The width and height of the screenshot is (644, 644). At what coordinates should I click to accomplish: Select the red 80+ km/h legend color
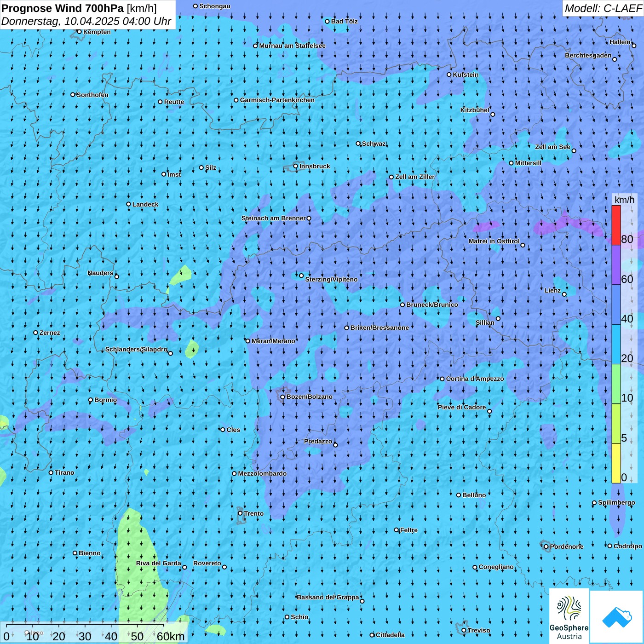616,225
